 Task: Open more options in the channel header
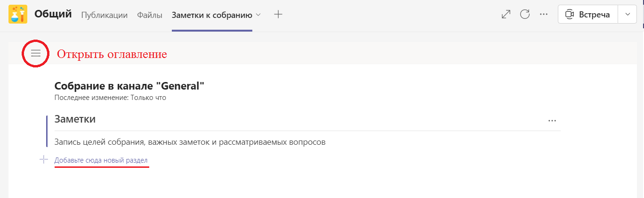click(x=544, y=14)
